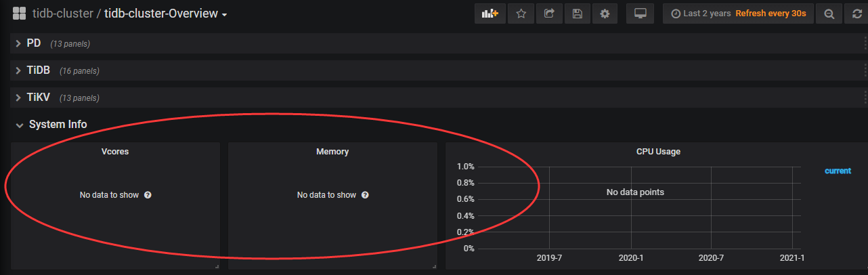
Task: Click the 2021-1 axis label
Action: pyautogui.click(x=792, y=258)
